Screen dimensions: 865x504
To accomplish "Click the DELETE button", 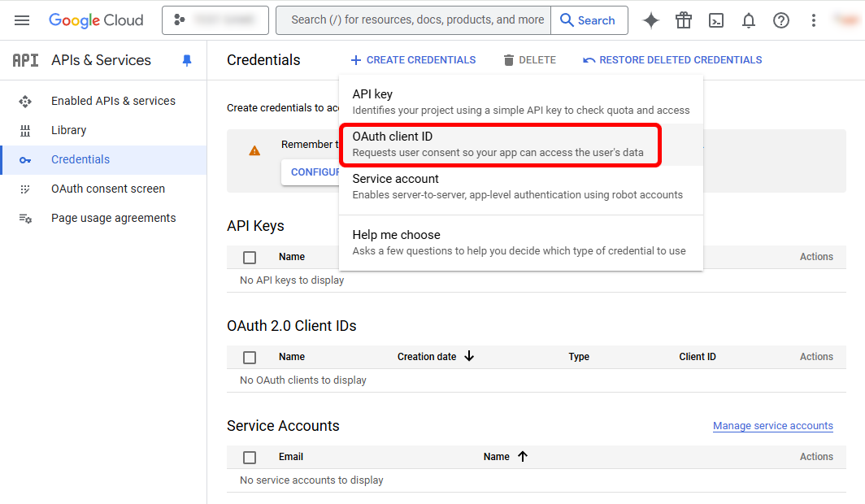I will (529, 60).
